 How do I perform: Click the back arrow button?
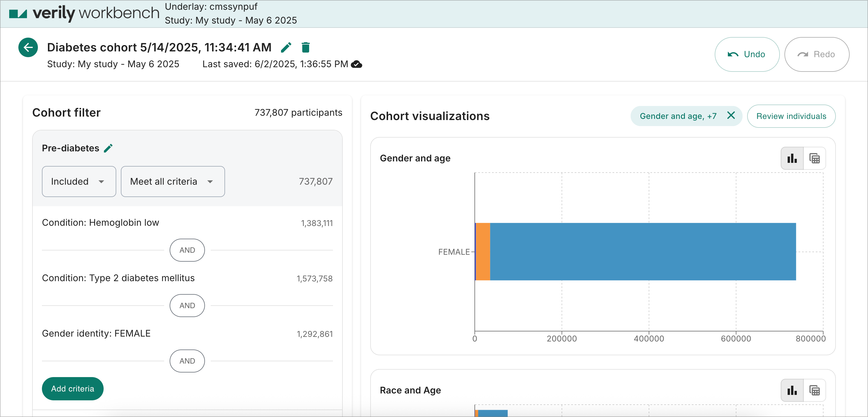coord(28,48)
